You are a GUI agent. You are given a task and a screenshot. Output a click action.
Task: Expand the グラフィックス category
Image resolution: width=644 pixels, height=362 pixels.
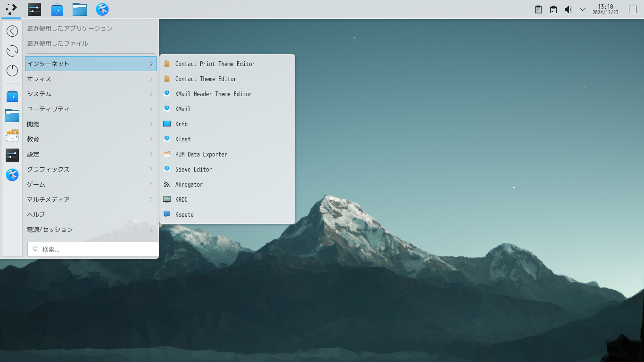click(91, 169)
